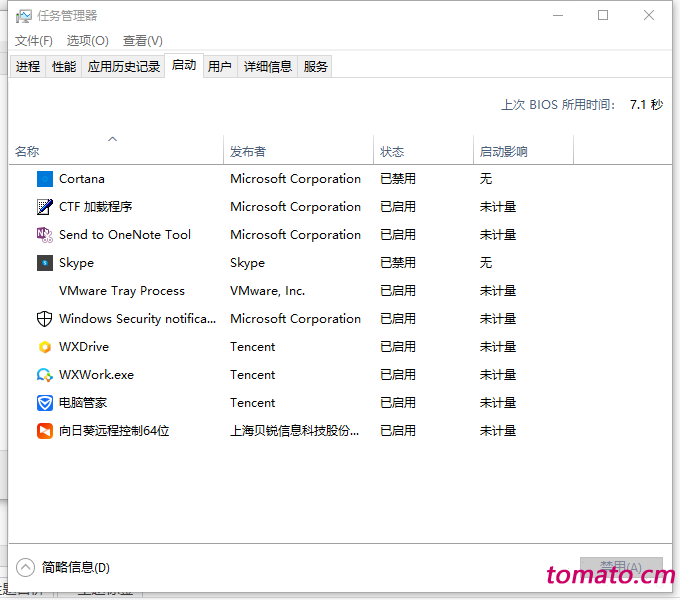
Task: Click the Windows Security shield icon
Action: point(45,319)
